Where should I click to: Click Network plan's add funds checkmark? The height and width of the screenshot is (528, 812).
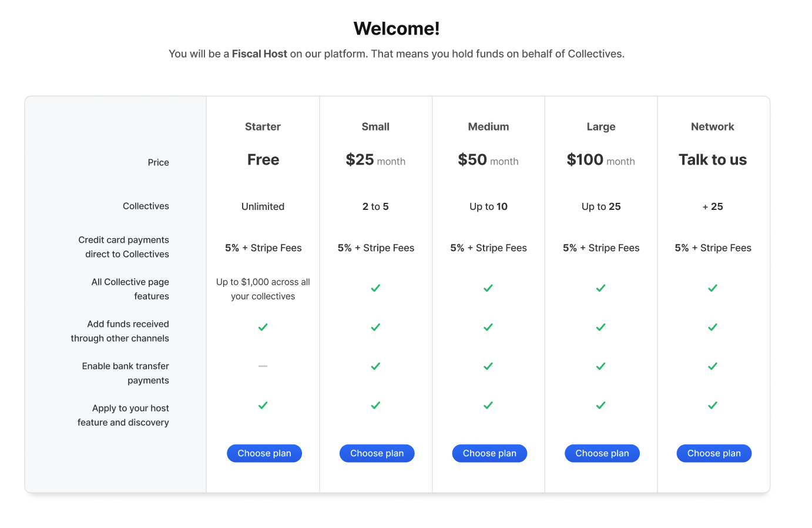[713, 327]
